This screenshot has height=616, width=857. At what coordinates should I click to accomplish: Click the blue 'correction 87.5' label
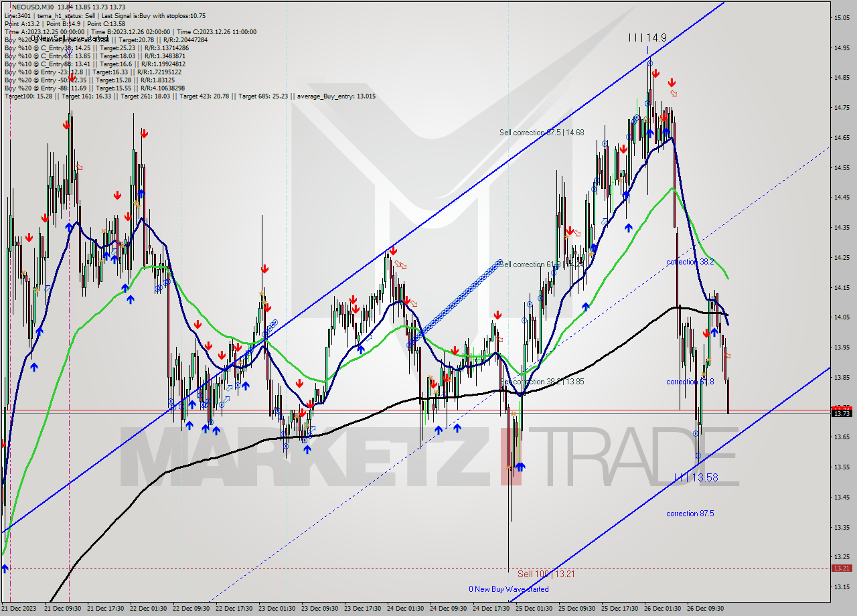(x=690, y=514)
